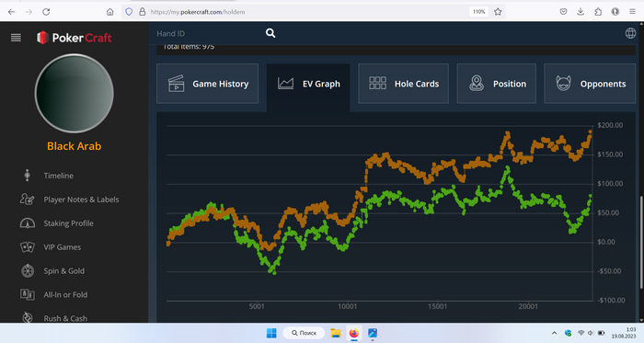Open Spin & Gold section
Viewport: 644px width, 343px height.
click(64, 270)
